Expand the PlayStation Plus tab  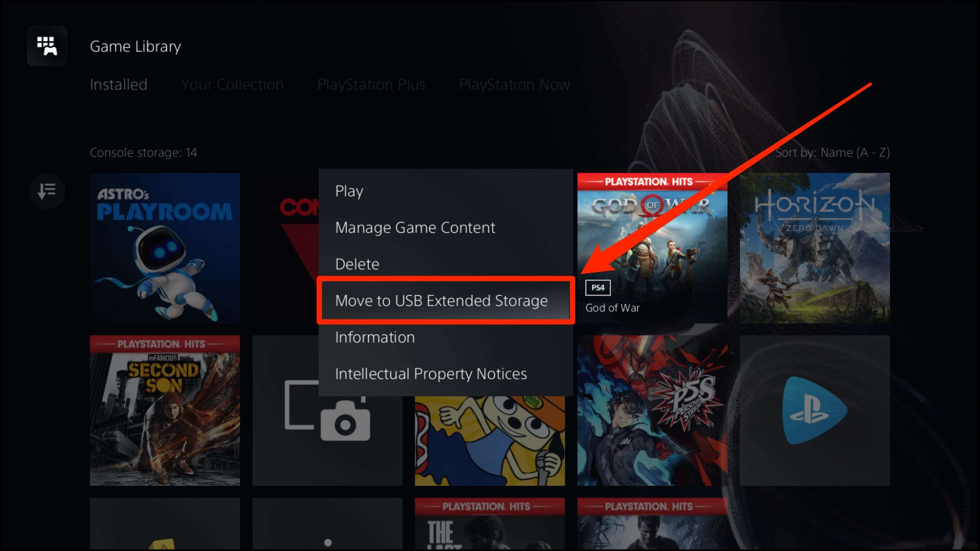coord(371,84)
